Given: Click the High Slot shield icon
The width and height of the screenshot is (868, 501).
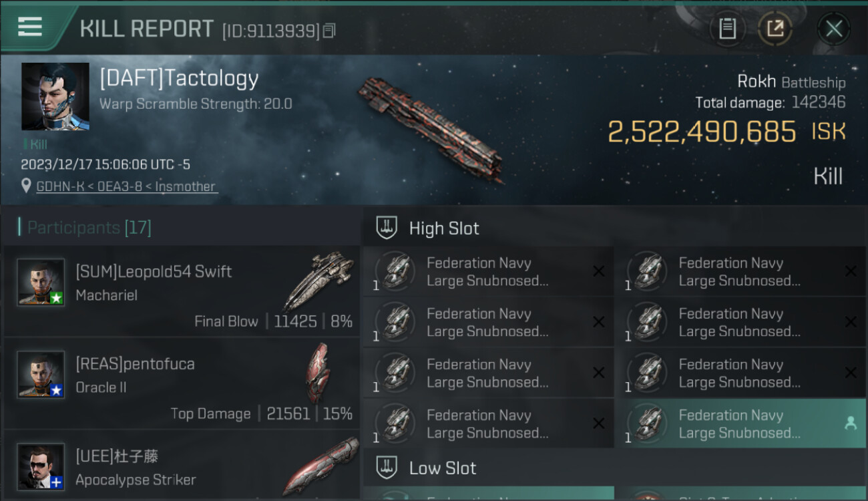Looking at the screenshot, I should point(387,228).
